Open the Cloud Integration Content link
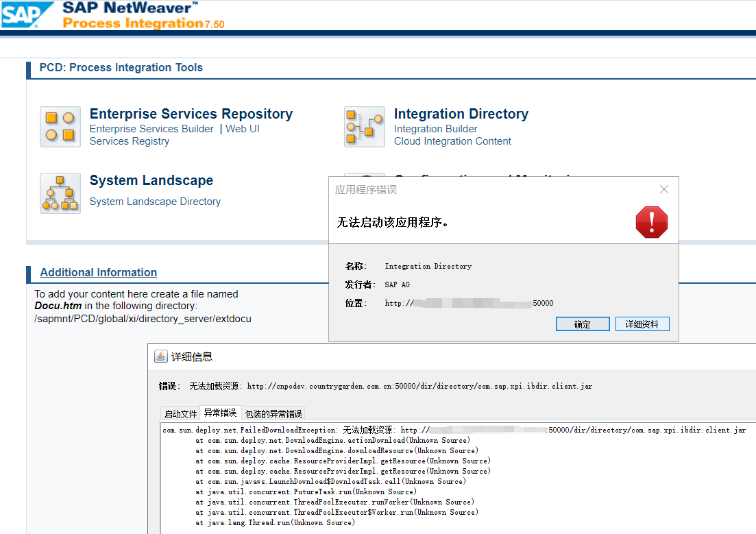Screen dimensions: 756x534 452,141
